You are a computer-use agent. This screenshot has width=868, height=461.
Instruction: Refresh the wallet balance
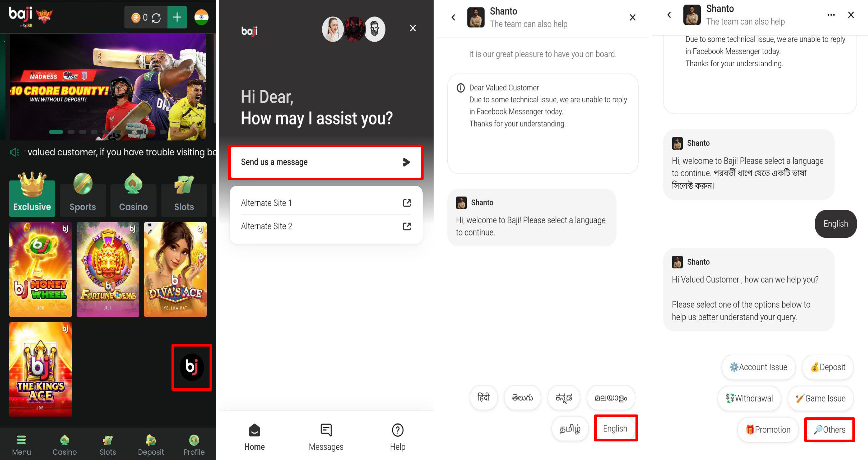tap(156, 17)
